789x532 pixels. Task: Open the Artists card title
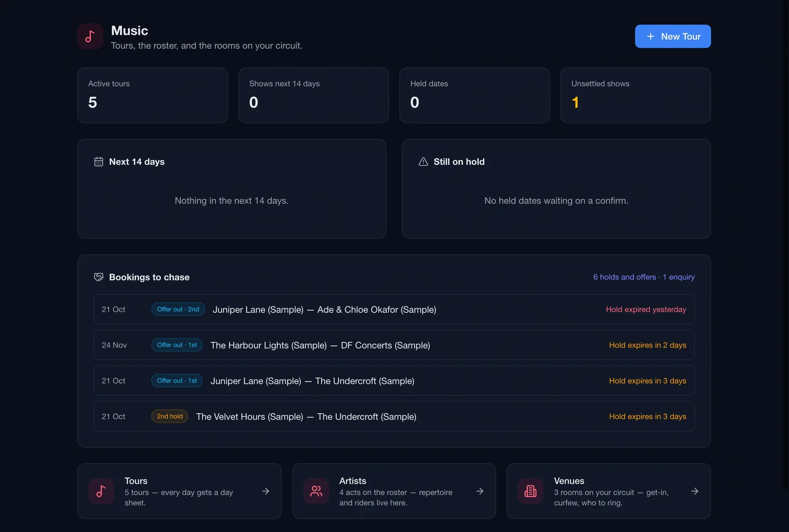(x=352, y=481)
